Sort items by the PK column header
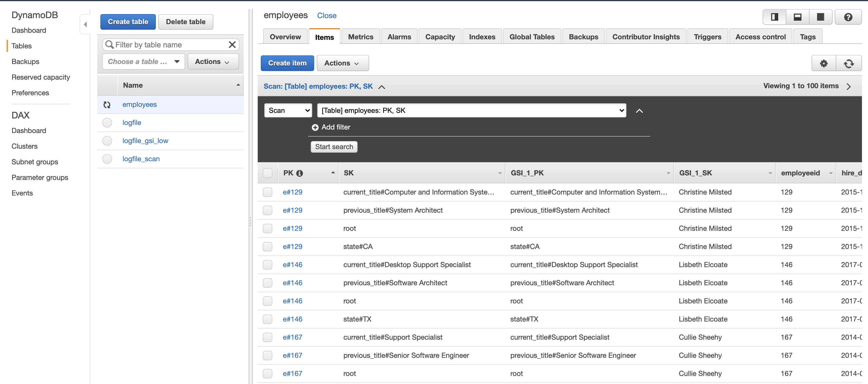 308,173
